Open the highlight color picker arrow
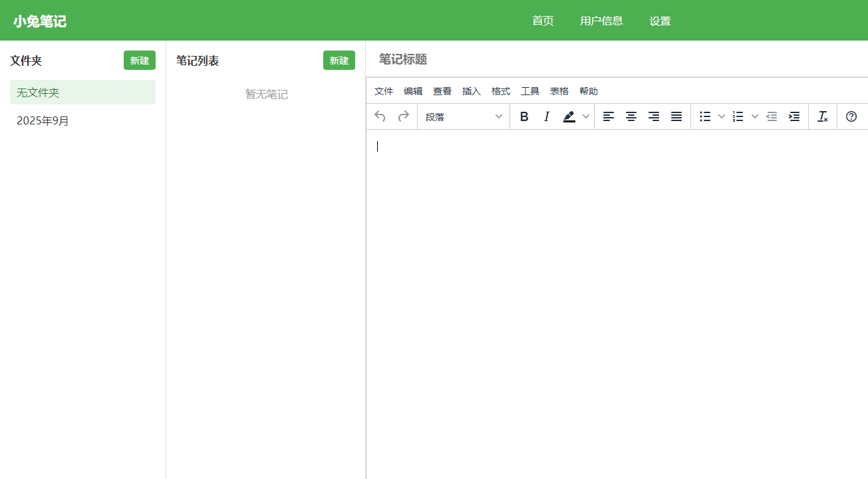 [586, 116]
